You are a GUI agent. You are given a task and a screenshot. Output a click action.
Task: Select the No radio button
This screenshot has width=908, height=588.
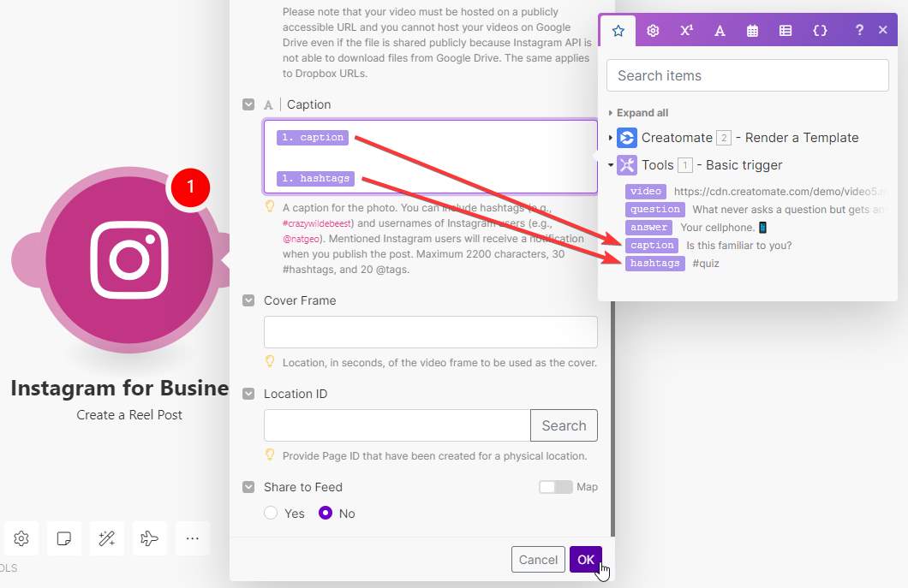[326, 514]
